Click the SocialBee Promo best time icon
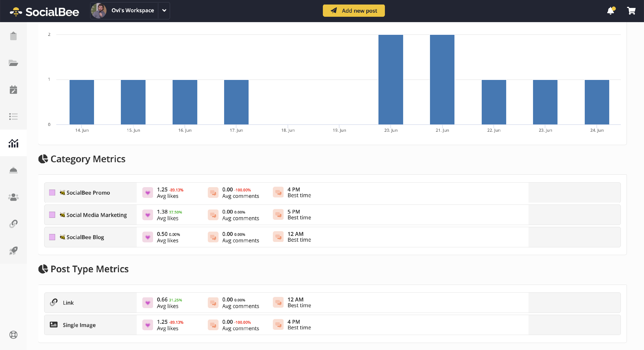The height and width of the screenshot is (350, 644). pos(278,192)
